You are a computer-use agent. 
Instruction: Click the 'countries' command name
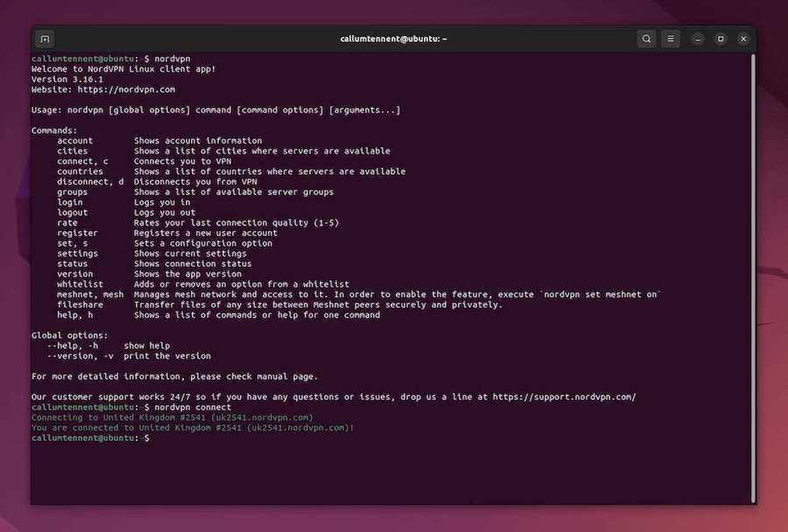pos(80,171)
